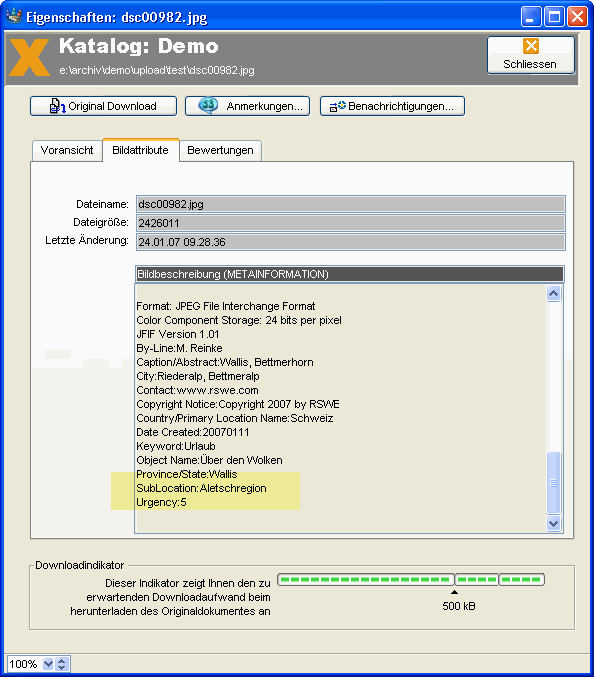Viewport: 594px width, 677px height.
Task: Click the orange X icon on Schliessen button
Action: (x=531, y=46)
